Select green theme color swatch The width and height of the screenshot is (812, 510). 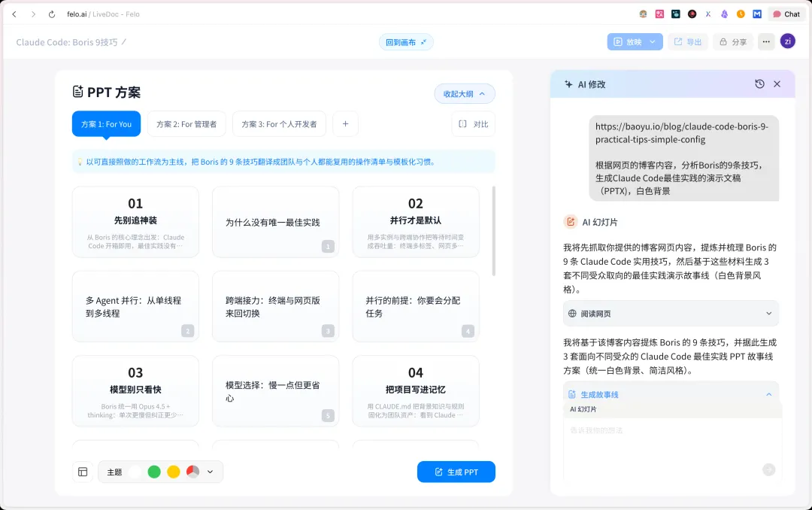point(154,472)
